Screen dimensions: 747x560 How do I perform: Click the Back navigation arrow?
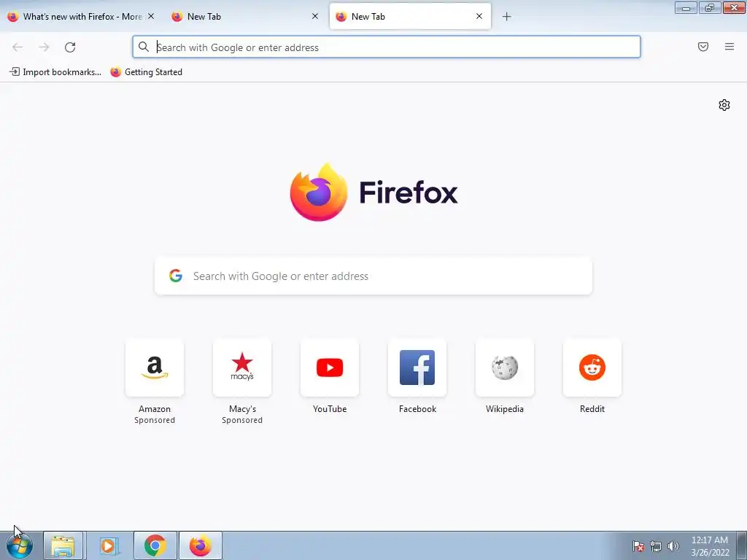point(18,47)
